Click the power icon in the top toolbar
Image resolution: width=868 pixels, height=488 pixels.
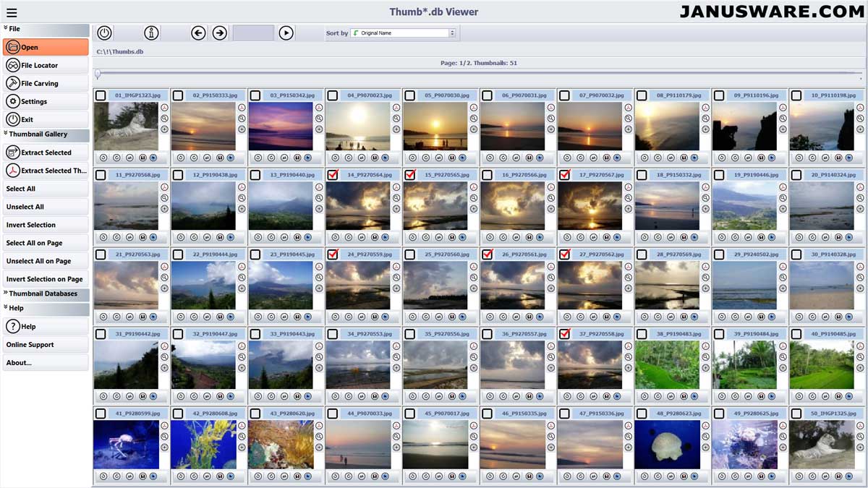pyautogui.click(x=104, y=33)
